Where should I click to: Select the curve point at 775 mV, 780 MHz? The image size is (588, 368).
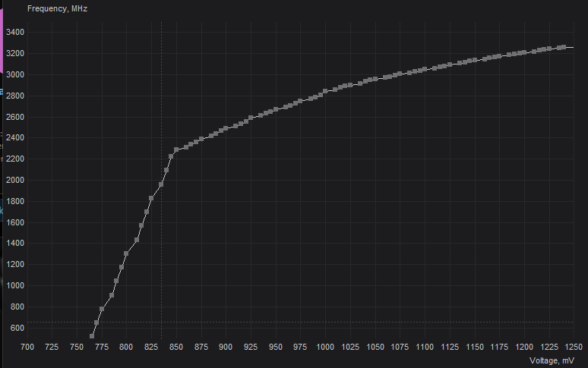102,309
